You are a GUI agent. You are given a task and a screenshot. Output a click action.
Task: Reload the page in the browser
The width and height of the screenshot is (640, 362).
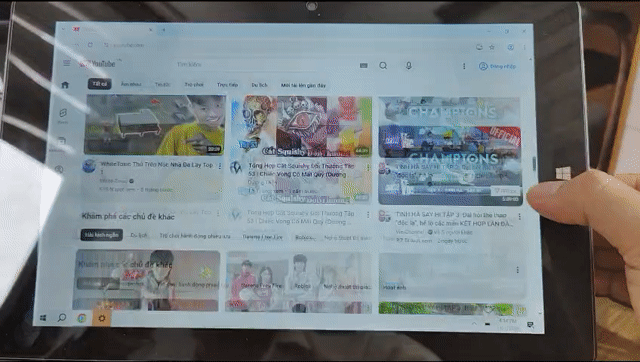point(90,45)
